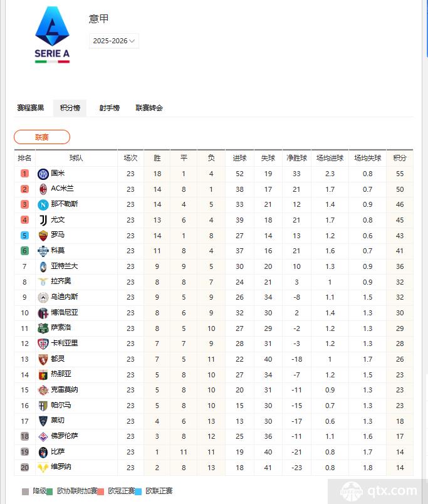The height and width of the screenshot is (504, 428).
Task: Click the Atalanta team badge
Action: point(43,266)
